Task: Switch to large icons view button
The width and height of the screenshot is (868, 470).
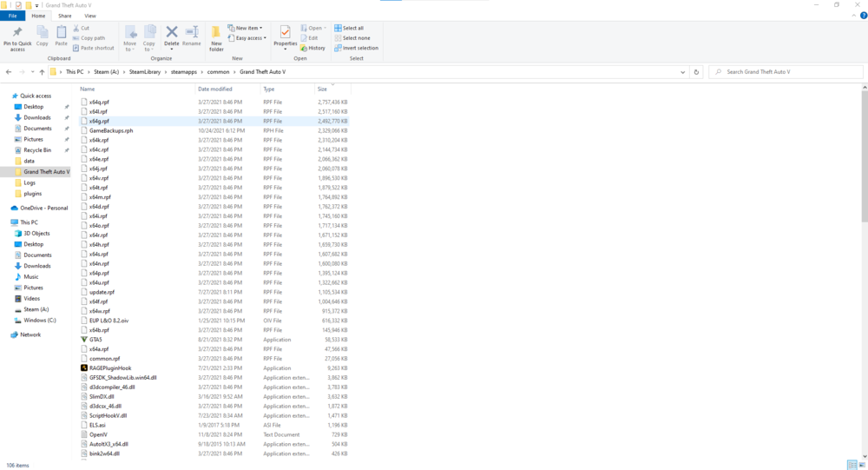Action: pyautogui.click(x=862, y=465)
